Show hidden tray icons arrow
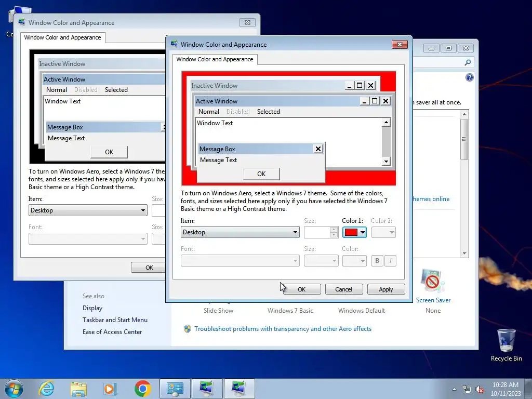 454,390
